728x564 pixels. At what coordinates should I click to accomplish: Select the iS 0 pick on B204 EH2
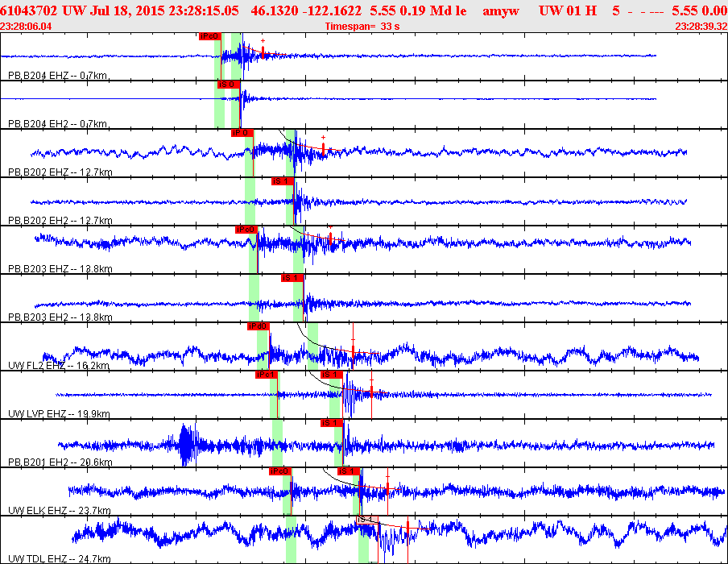point(228,85)
